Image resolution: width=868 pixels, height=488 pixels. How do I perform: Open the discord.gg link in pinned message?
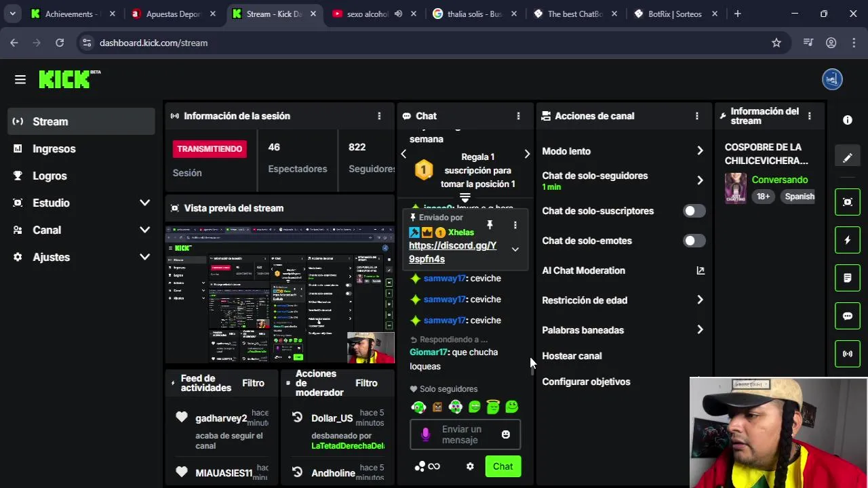pos(452,252)
